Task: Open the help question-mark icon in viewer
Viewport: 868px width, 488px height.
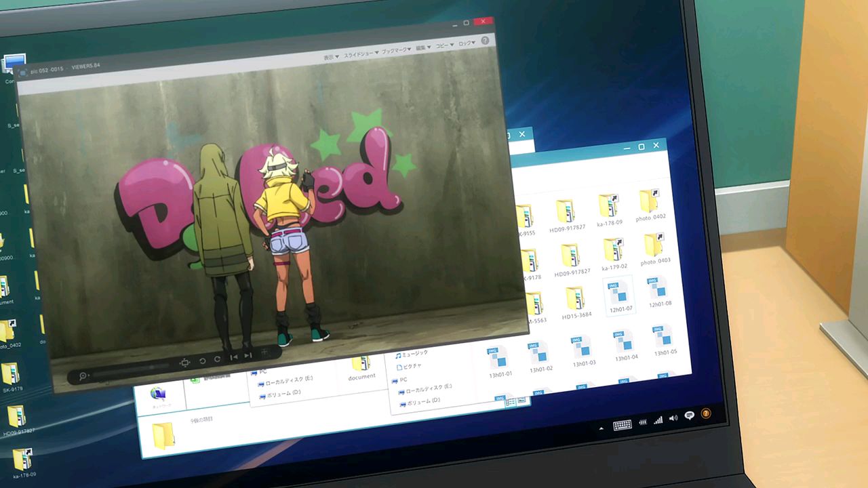Action: (x=485, y=41)
